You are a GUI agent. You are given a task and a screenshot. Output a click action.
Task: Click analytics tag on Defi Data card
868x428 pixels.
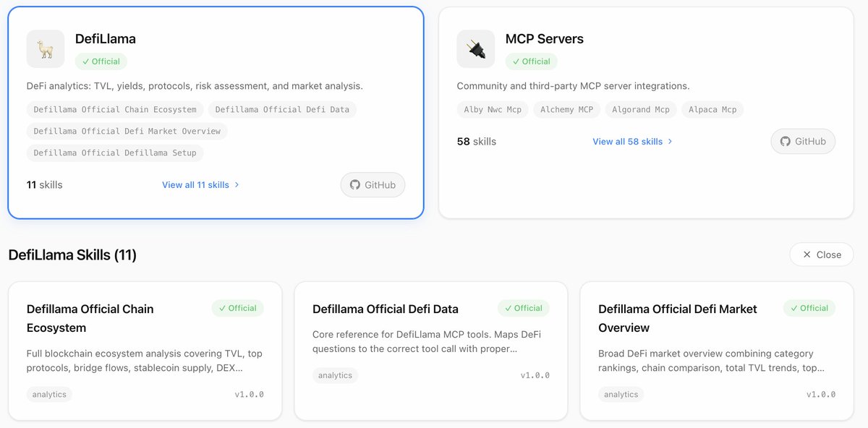[x=336, y=375]
